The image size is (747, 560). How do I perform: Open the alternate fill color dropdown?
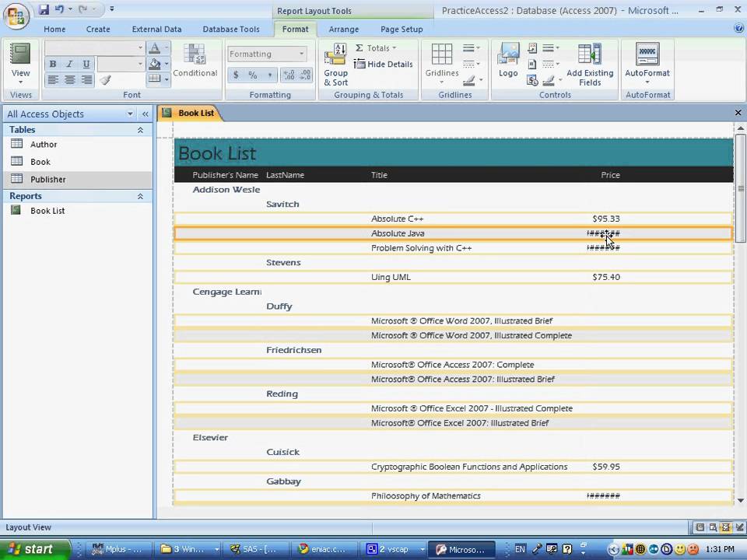pos(167,79)
